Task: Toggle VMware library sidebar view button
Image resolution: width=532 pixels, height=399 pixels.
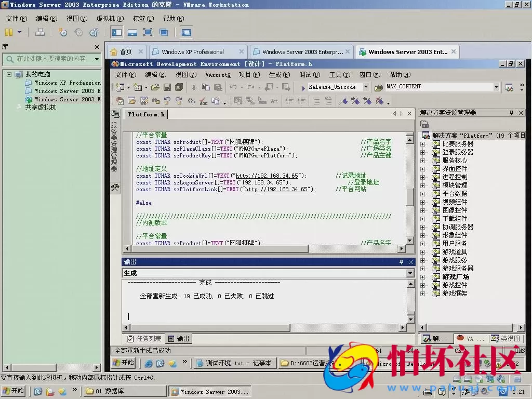Action: pos(117,32)
